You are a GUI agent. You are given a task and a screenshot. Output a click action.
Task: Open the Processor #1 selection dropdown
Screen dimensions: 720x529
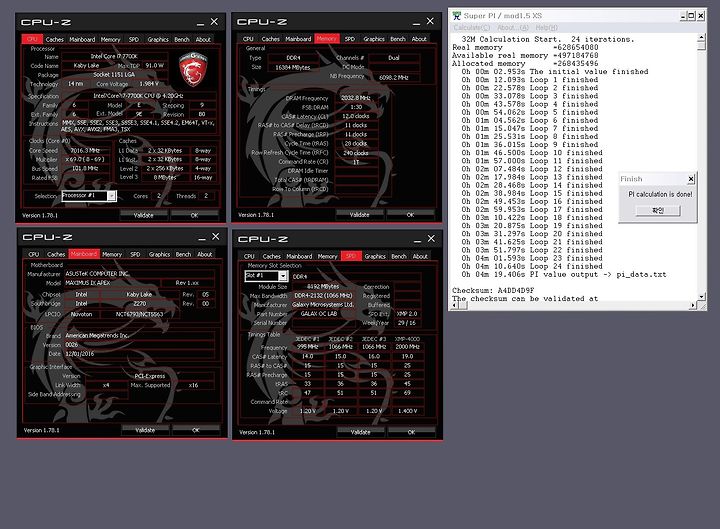pyautogui.click(x=112, y=196)
